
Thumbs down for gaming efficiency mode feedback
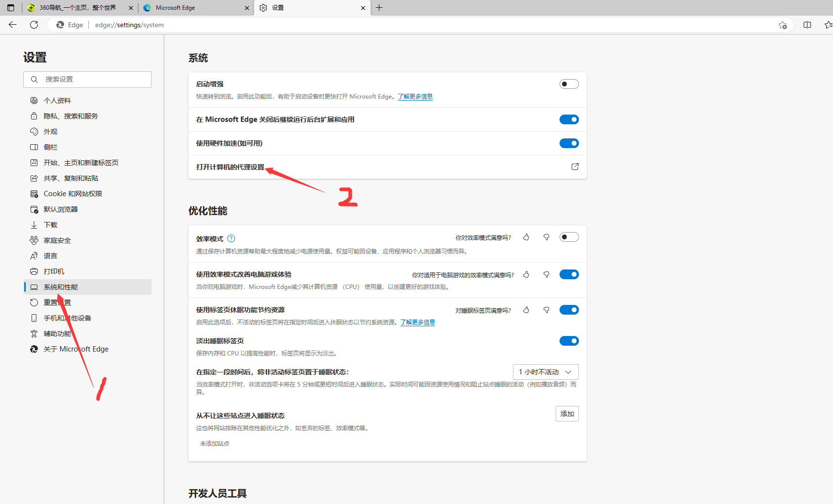coord(546,274)
